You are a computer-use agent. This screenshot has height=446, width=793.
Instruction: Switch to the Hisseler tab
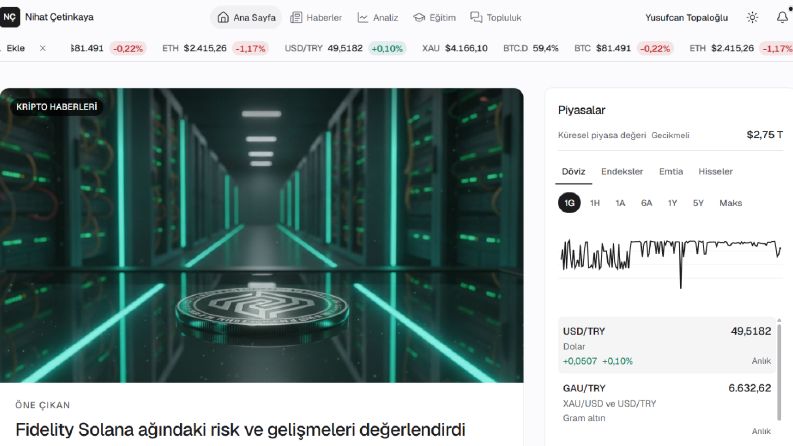pyautogui.click(x=716, y=172)
